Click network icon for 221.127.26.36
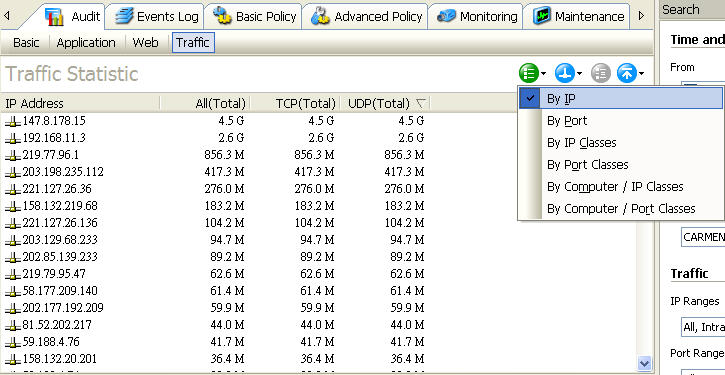The height and width of the screenshot is (375, 725). 13,190
